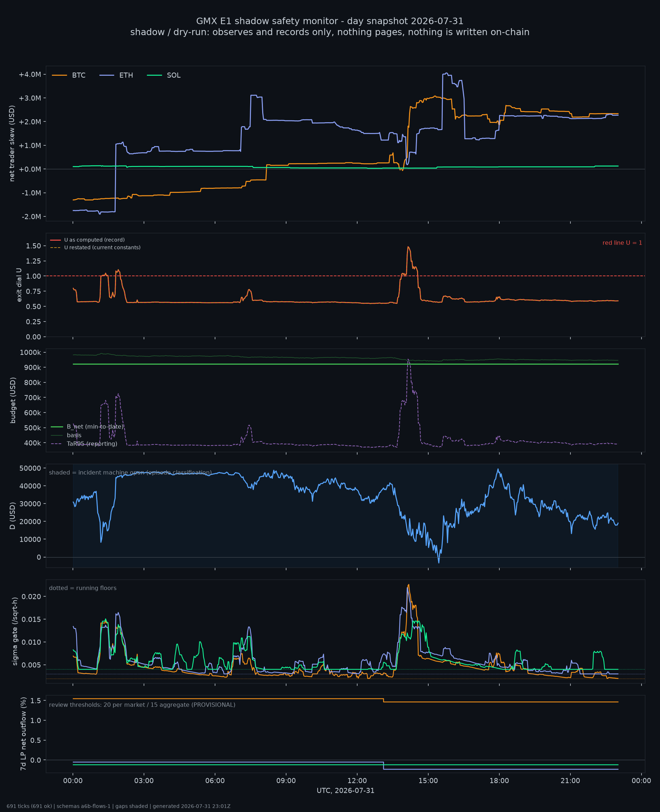Select 'U restated (current constants)' legend entry
The image size is (660, 812).
pos(95,247)
